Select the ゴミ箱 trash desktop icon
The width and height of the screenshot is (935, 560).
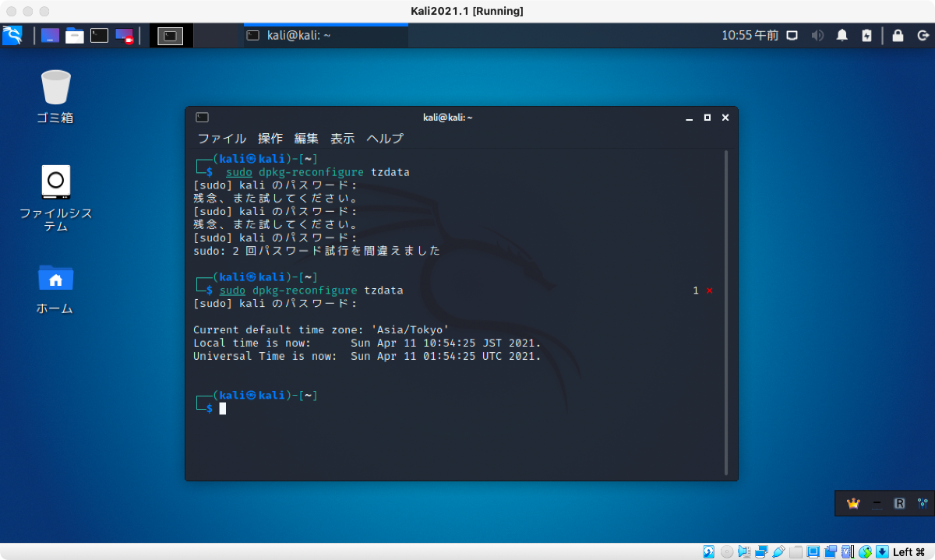point(55,97)
